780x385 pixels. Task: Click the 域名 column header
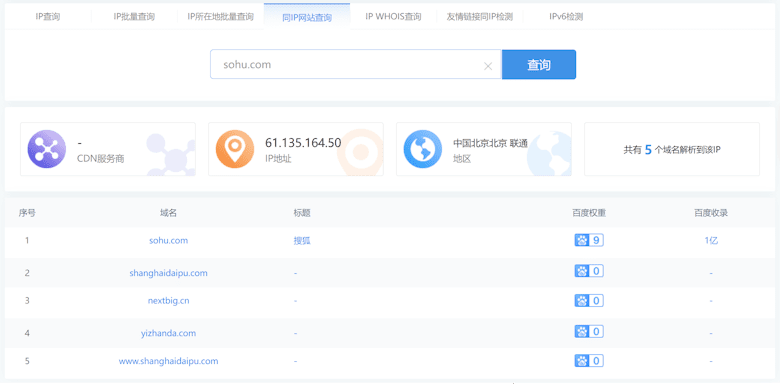(169, 213)
